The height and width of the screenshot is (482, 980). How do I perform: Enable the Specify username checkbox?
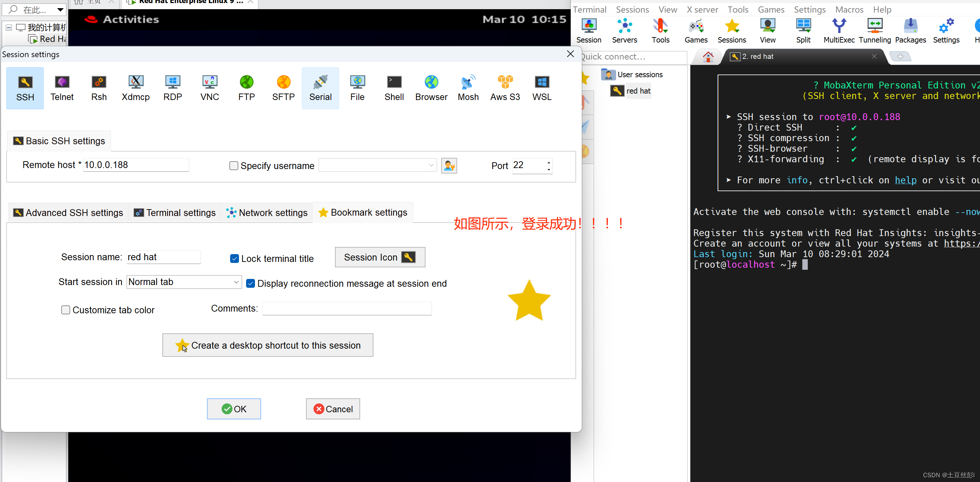234,166
